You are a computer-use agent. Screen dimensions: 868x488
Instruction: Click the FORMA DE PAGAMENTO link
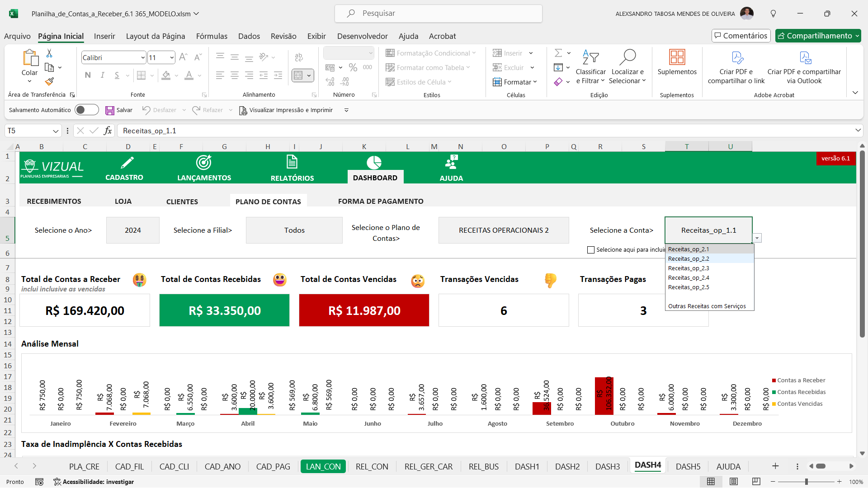point(381,202)
